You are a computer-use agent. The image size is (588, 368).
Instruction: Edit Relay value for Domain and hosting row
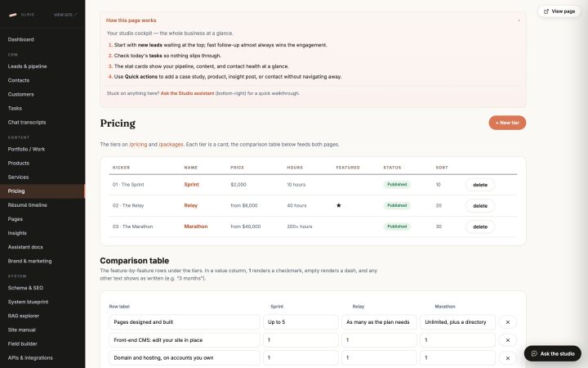(x=379, y=358)
